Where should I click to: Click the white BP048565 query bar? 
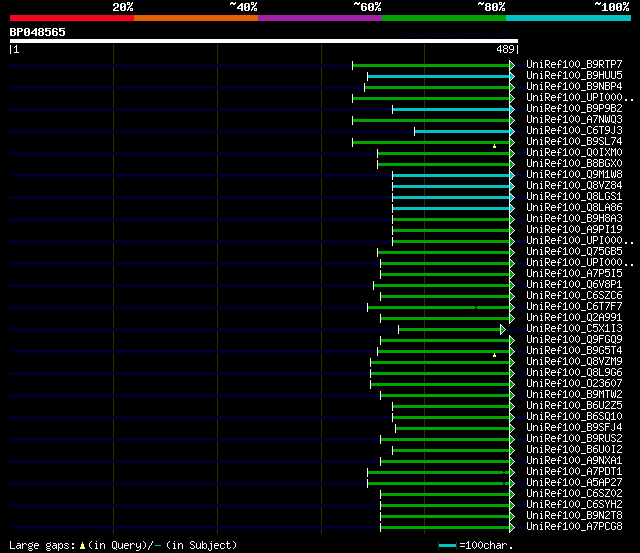point(264,41)
